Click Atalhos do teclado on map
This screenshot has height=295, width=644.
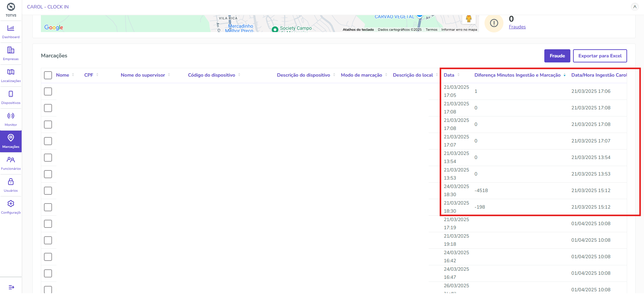(358, 30)
